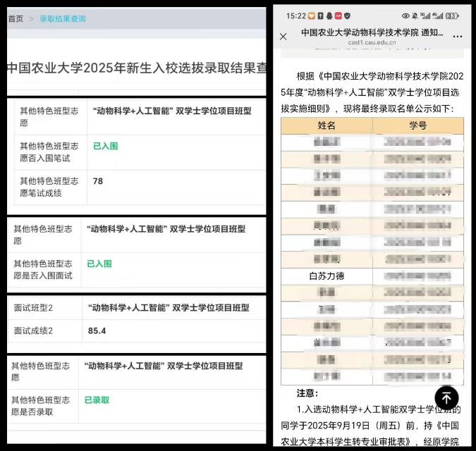Click project name beside 面试班型2
Viewport: 476px width, 451px height.
pyautogui.click(x=169, y=308)
